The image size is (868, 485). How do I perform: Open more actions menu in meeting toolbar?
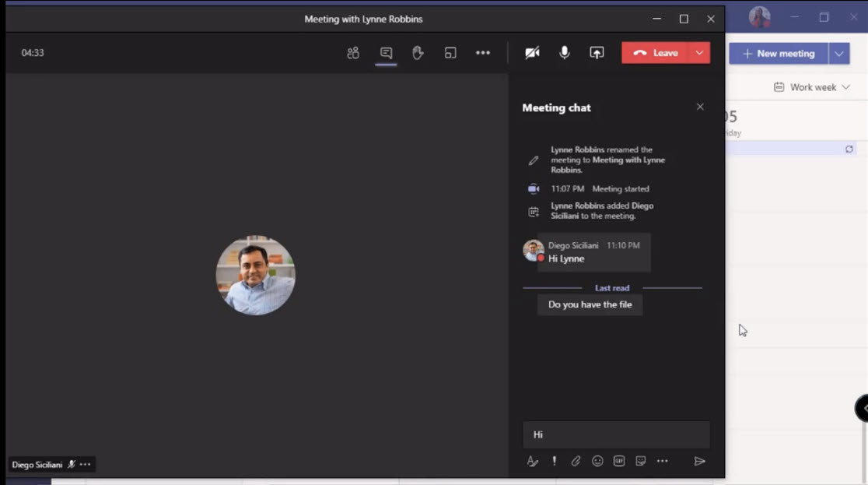(483, 53)
